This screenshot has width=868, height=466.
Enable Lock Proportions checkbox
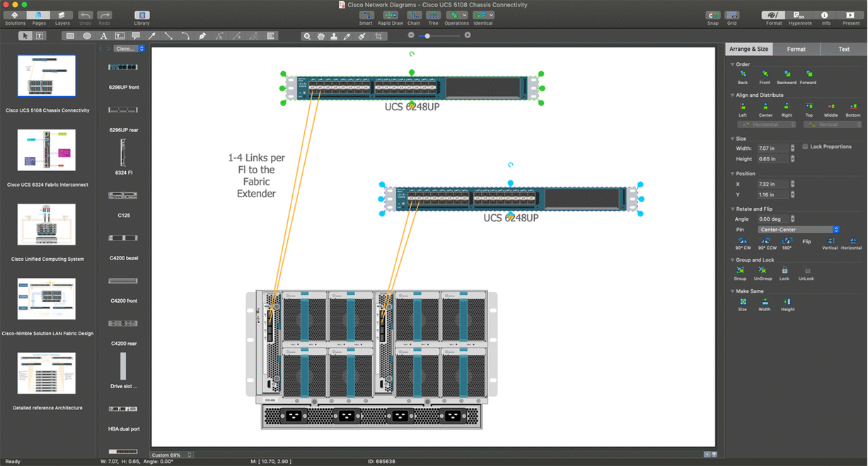click(805, 146)
